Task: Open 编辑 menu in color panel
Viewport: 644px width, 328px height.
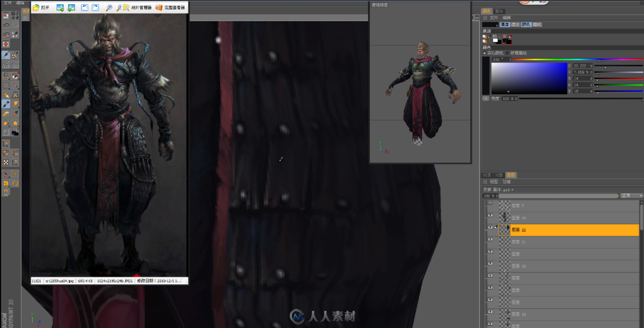Action: coord(506,18)
